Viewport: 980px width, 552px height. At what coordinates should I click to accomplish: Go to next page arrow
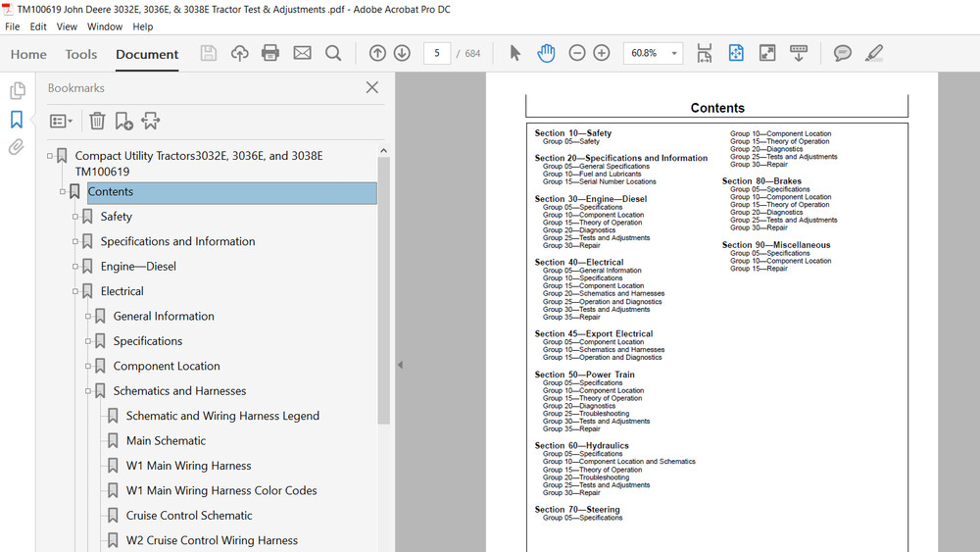point(402,53)
